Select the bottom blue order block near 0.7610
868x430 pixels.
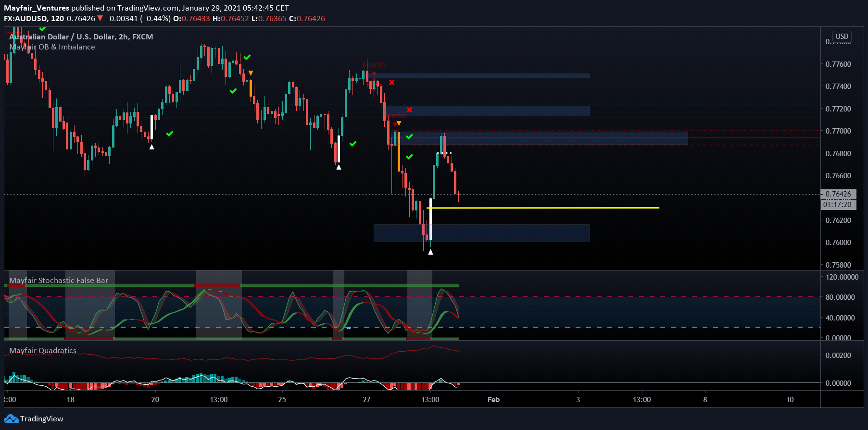481,233
